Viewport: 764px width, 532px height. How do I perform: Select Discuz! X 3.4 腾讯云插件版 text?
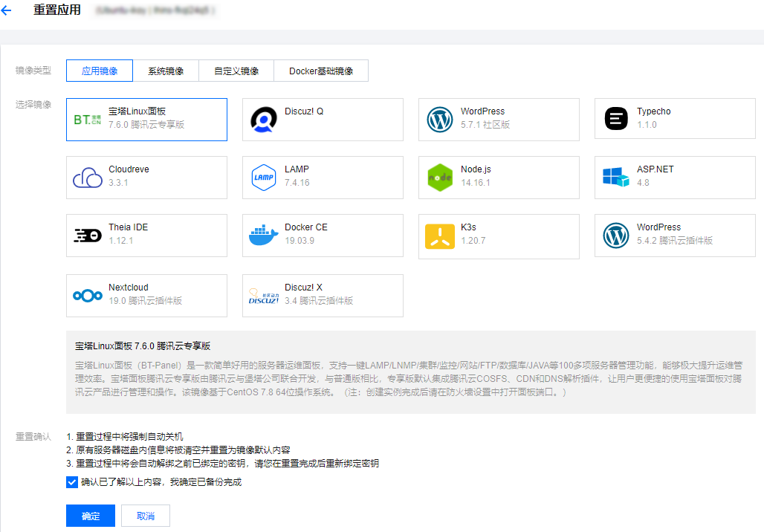click(319, 301)
